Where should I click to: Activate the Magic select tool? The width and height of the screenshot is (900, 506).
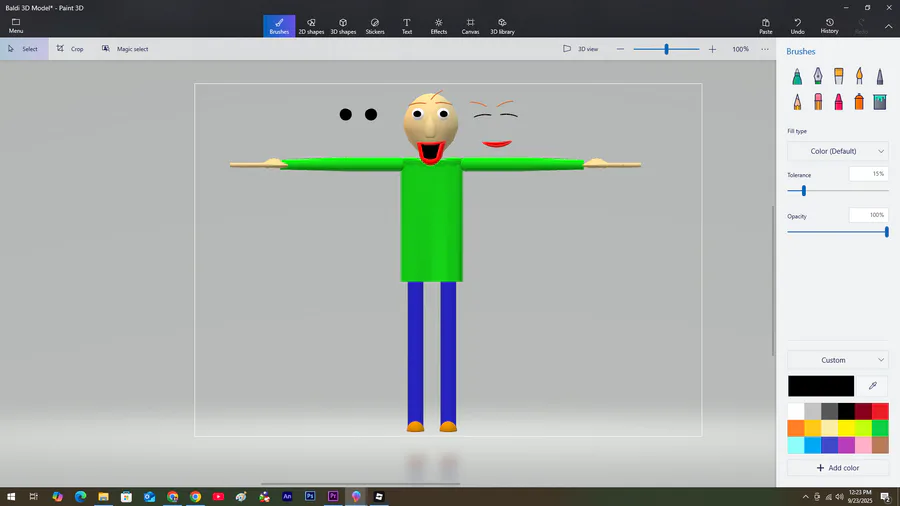[x=125, y=49]
